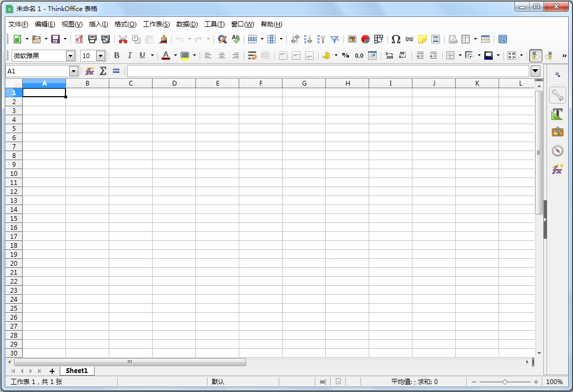The image size is (573, 392).
Task: Open Gallery icon in sidebar
Action: [557, 132]
